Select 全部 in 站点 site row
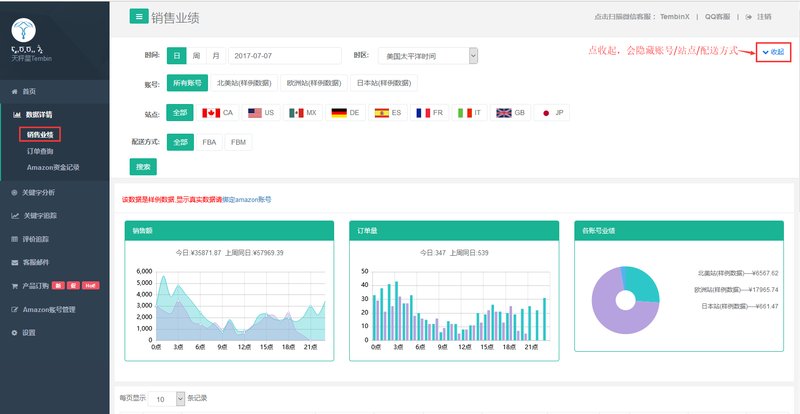The width and height of the screenshot is (800, 414). pyautogui.click(x=180, y=113)
